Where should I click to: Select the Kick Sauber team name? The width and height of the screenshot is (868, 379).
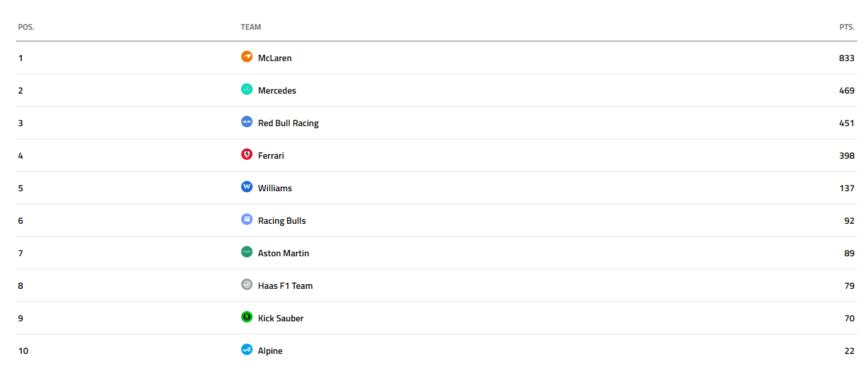281,318
